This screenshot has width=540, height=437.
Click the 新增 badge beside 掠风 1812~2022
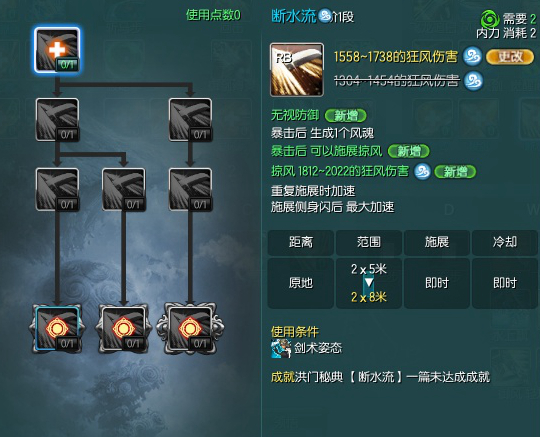[455, 171]
